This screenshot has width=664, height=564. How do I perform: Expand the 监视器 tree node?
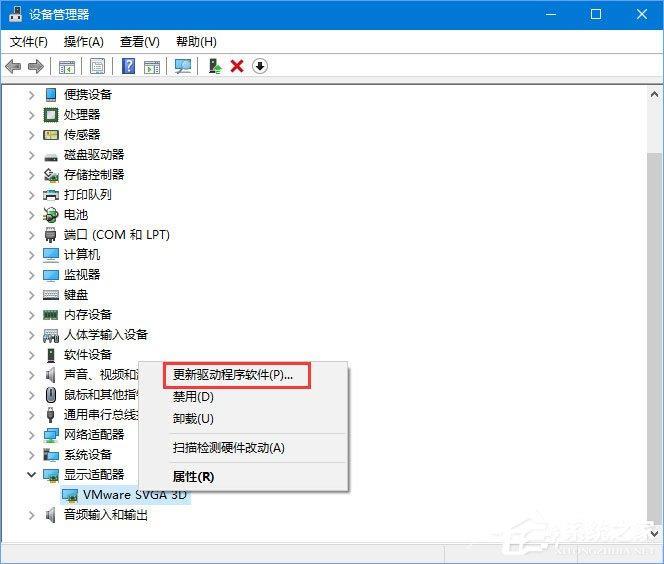coord(31,274)
